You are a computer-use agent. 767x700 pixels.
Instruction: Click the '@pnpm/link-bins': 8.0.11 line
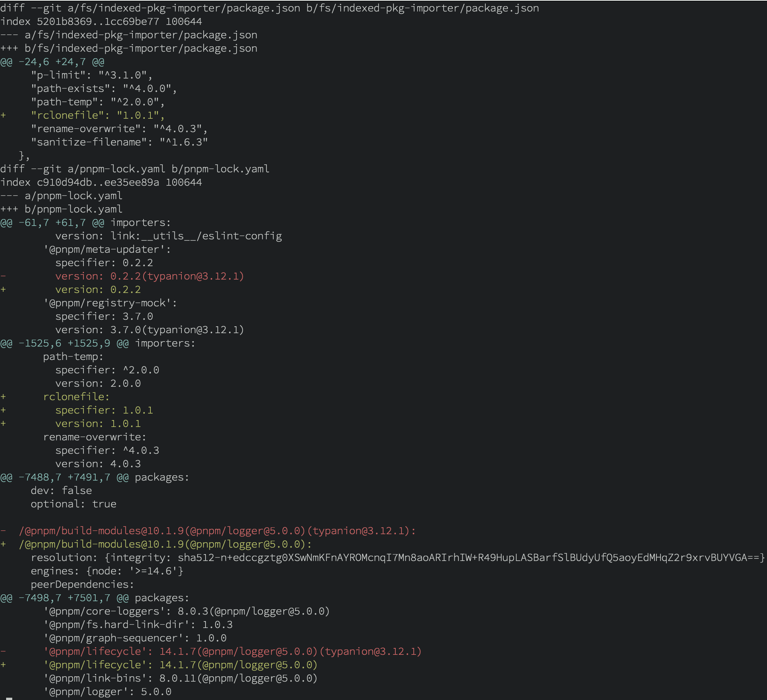coord(180,678)
